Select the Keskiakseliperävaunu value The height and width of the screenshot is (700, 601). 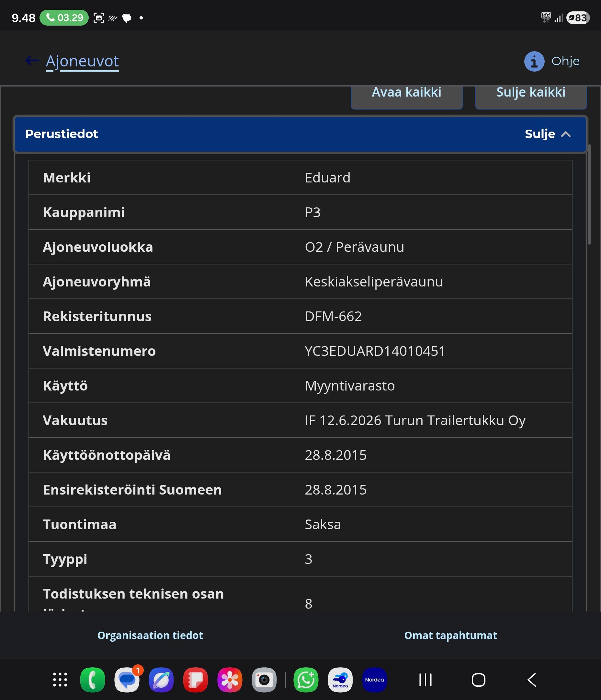pyautogui.click(x=374, y=282)
